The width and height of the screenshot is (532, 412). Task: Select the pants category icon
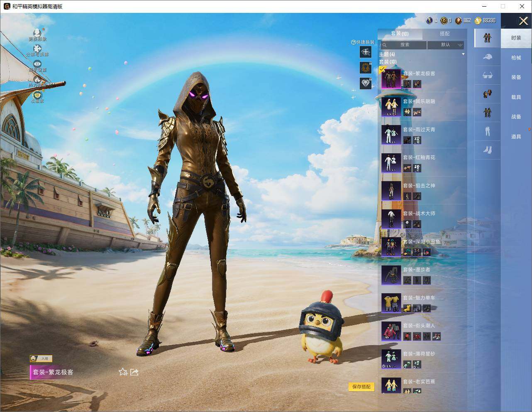pyautogui.click(x=487, y=131)
